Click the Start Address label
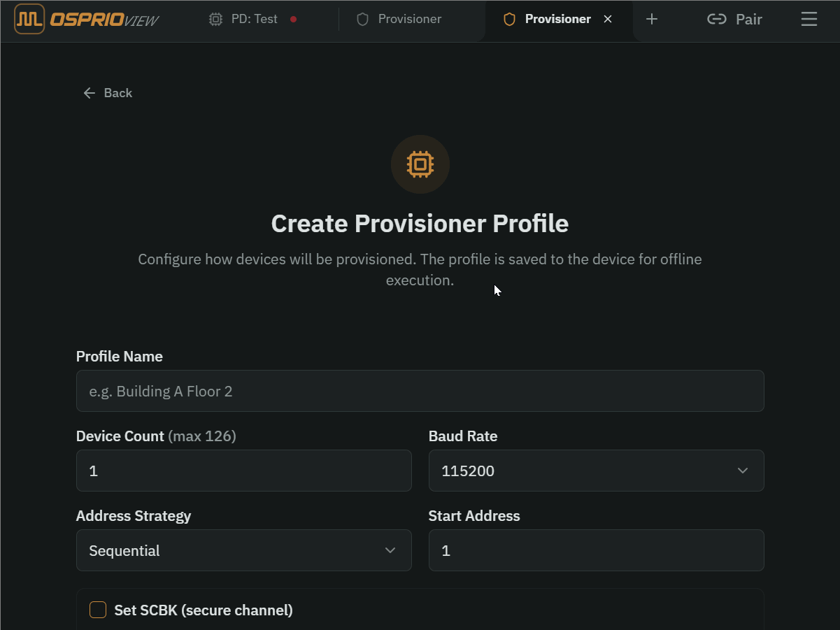This screenshot has width=840, height=630. click(474, 516)
